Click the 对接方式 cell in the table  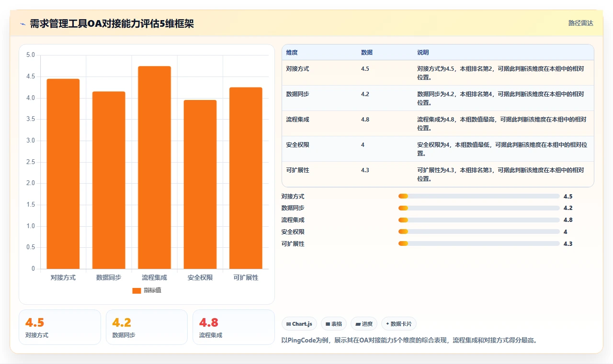297,69
